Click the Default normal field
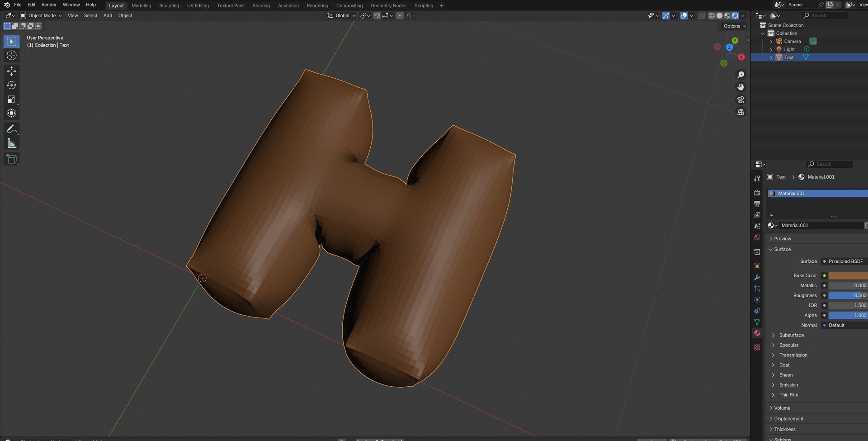 (x=844, y=325)
